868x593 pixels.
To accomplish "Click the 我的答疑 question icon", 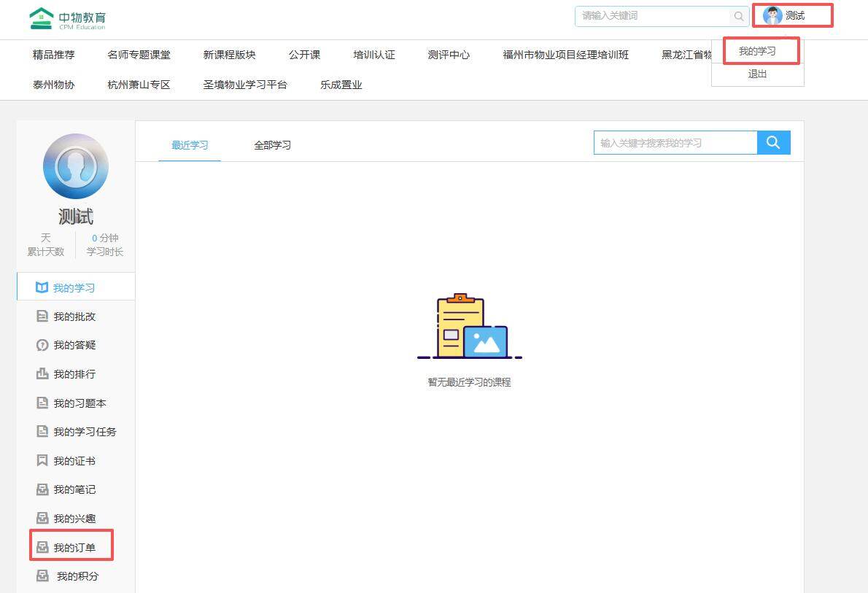I will point(42,345).
